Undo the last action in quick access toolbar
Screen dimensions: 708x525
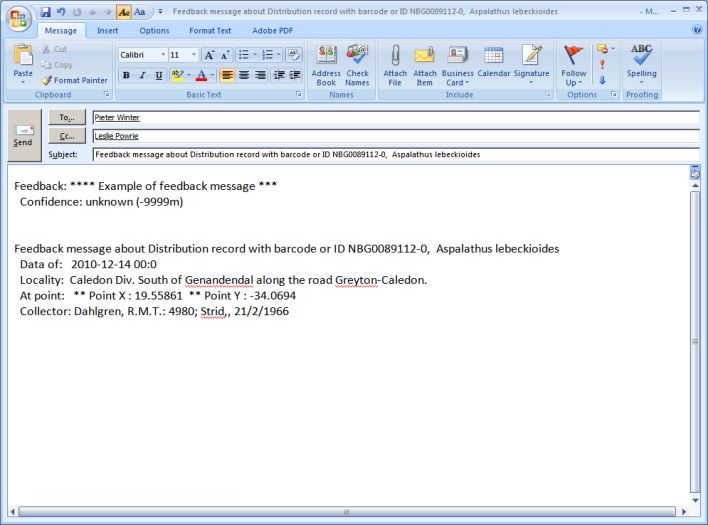[61, 12]
